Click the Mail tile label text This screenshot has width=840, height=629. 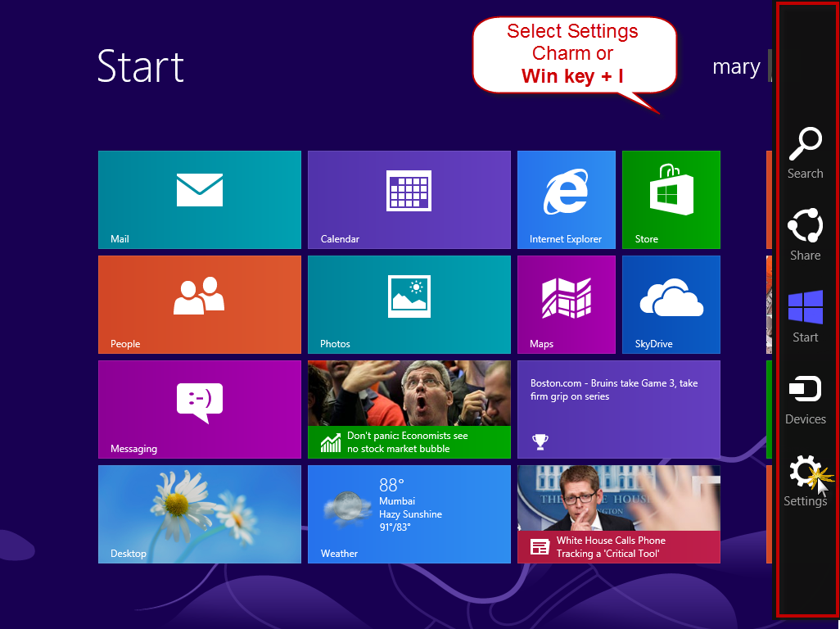tap(120, 239)
